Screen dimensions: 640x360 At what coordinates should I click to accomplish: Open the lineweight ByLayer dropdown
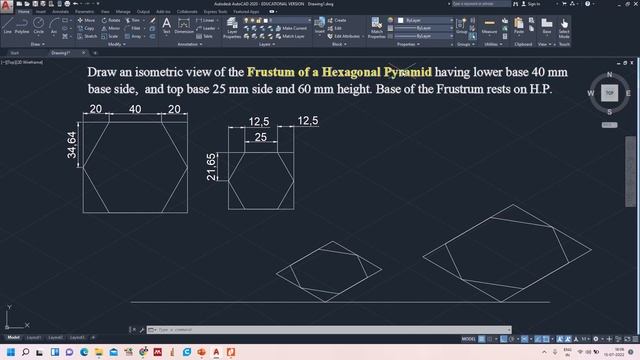coord(424,28)
